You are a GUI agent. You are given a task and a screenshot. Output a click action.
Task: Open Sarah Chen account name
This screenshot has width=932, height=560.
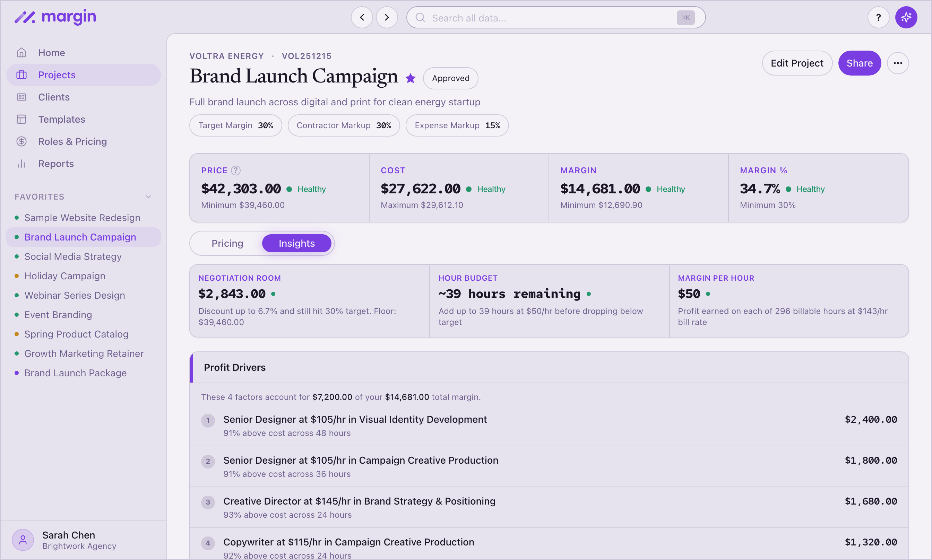69,535
